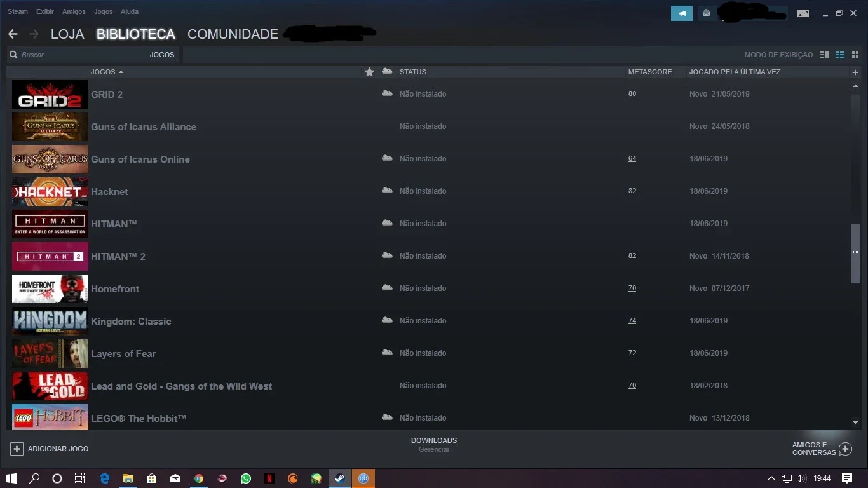
Task: Open Crunchyroll from the taskbar
Action: pos(293,478)
